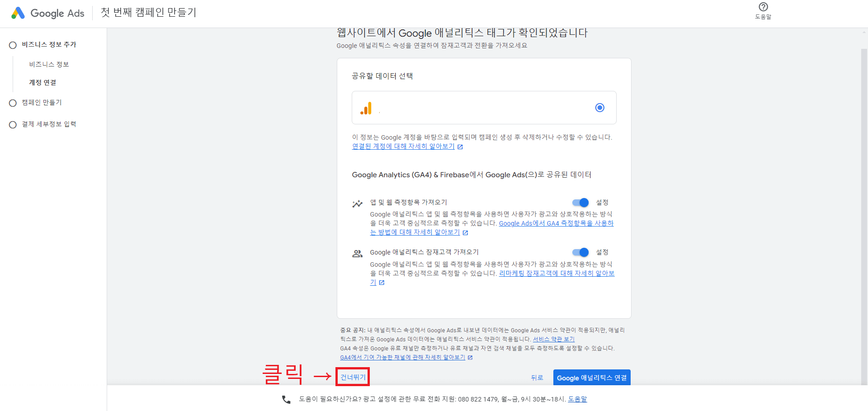Click the phone icon near the support number
The height and width of the screenshot is (411, 868).
tap(285, 399)
